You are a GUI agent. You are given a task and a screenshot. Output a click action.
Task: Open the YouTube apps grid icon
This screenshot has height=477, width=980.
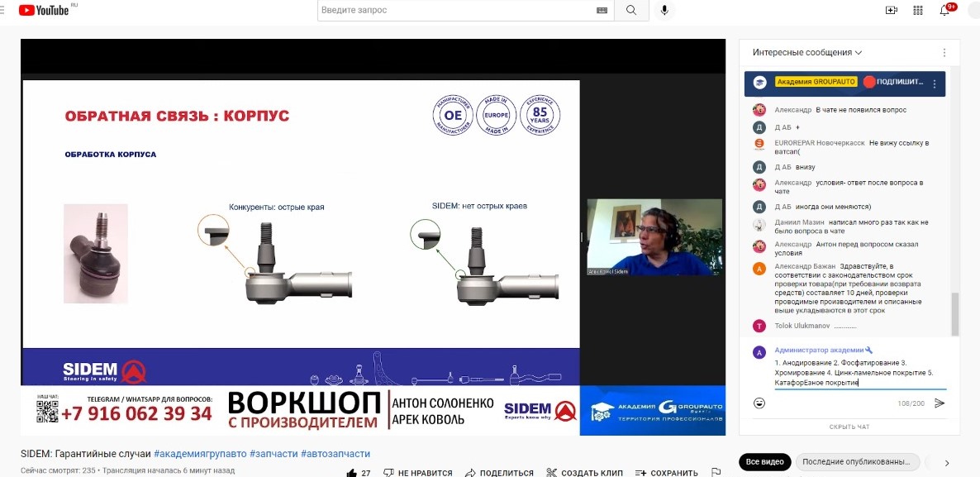coord(918,10)
